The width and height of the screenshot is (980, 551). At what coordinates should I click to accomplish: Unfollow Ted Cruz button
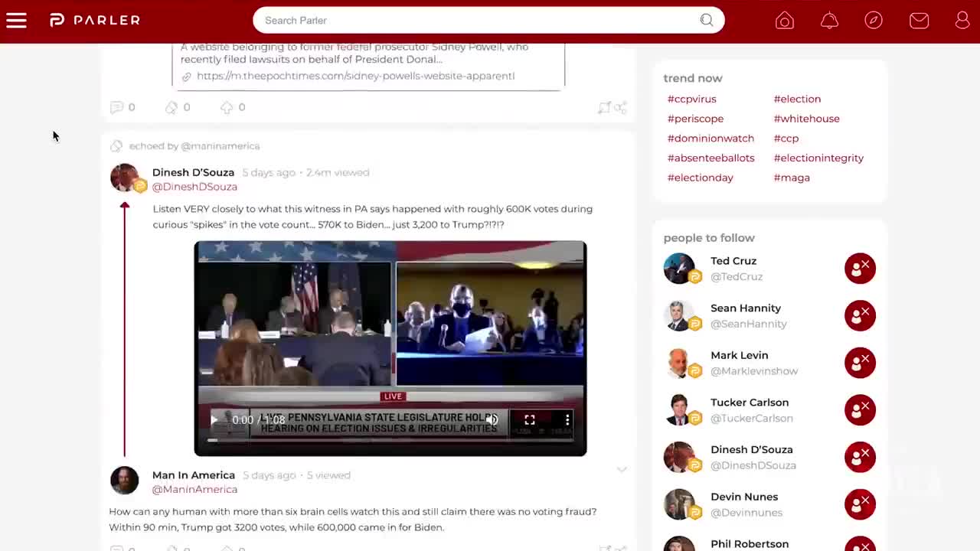pyautogui.click(x=860, y=269)
